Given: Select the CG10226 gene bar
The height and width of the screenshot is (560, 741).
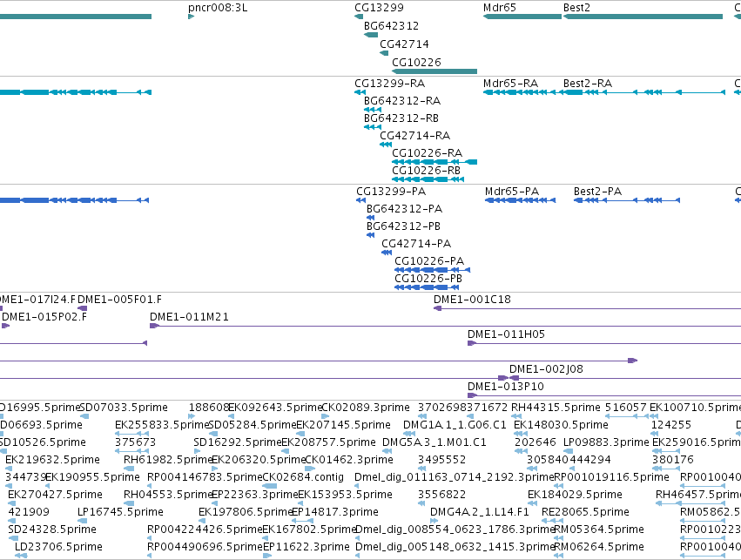Looking at the screenshot, I should click(x=434, y=71).
